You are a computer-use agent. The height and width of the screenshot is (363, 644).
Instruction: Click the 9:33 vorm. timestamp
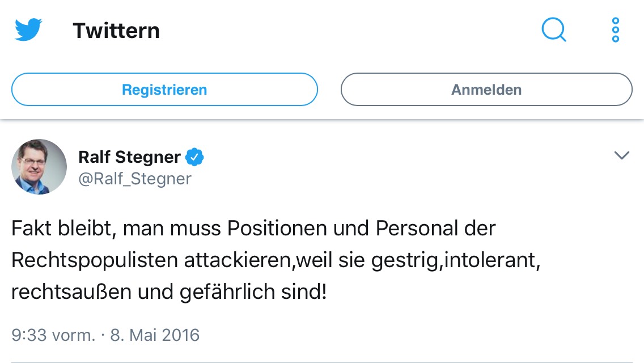click(53, 335)
